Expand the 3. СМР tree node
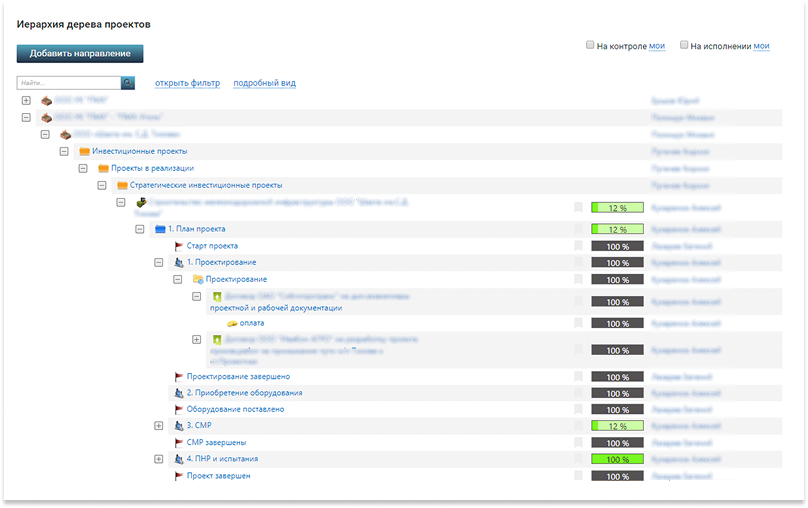 coord(158,426)
